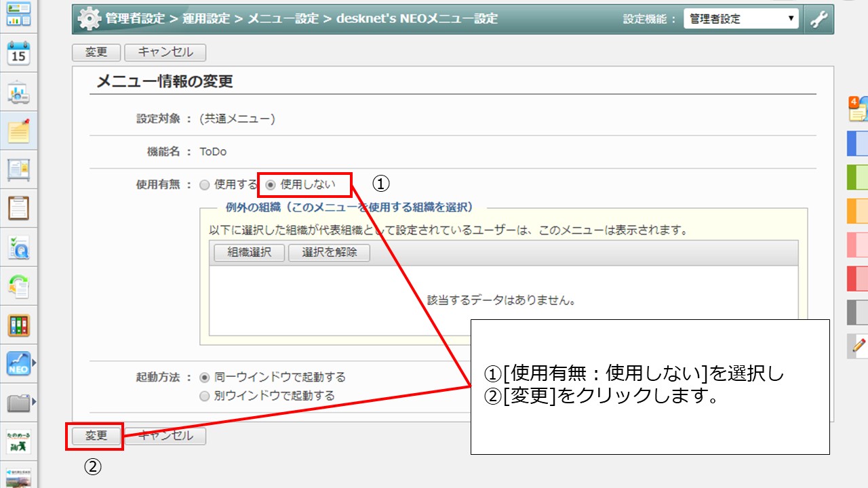This screenshot has width=868, height=488.
Task: Open the gray folder icon in the sidebar
Action: click(18, 404)
